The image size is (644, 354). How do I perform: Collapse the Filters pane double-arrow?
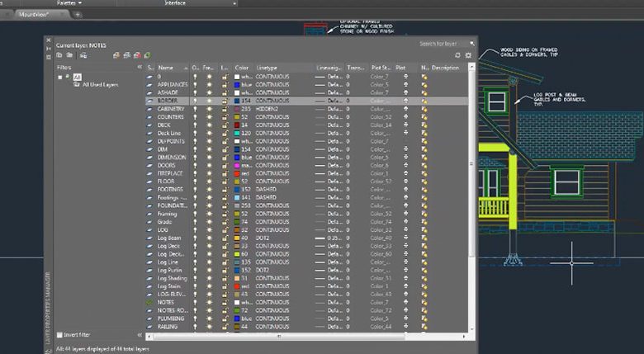click(139, 67)
